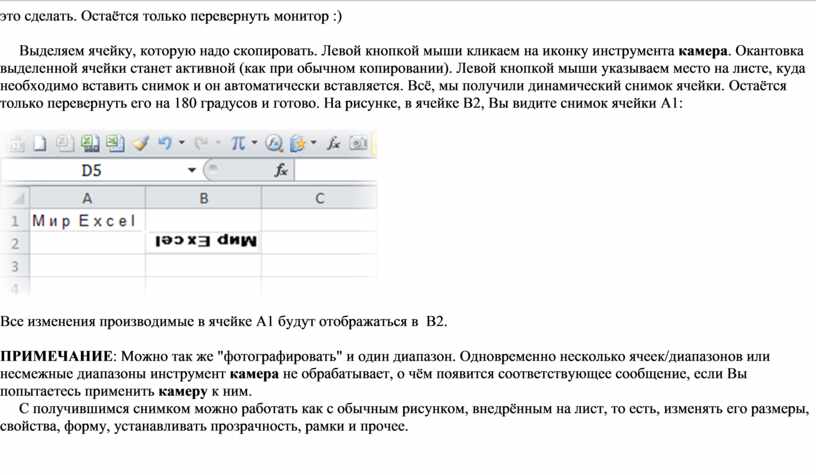Image resolution: width=816 pixels, height=475 pixels.
Task: Click the icon with orange star
Action: (298, 143)
